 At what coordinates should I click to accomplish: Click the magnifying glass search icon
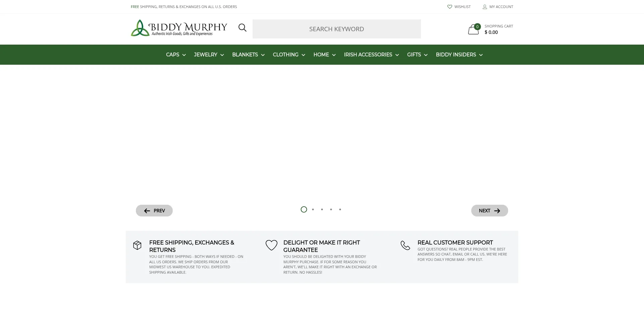242,28
